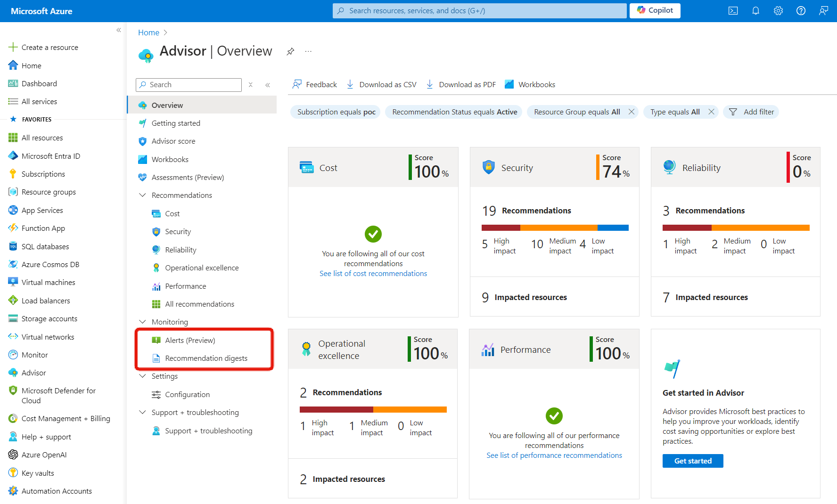Open Recommendation Status equals Active filter
837x504 pixels.
pos(454,112)
